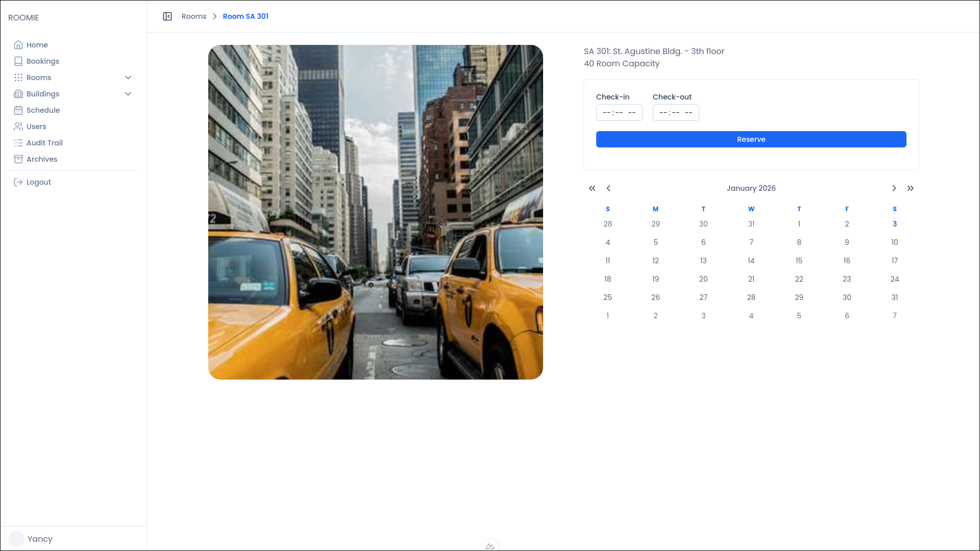Open Bookings from the sidebar

coord(43,61)
